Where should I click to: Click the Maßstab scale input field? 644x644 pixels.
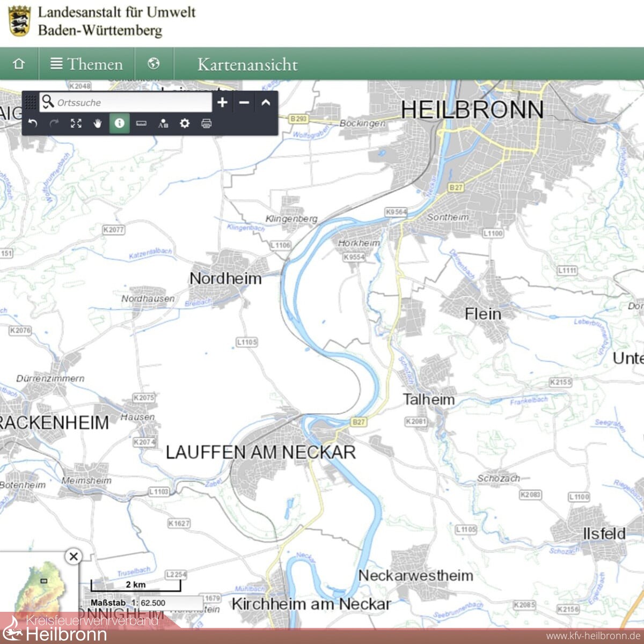pyautogui.click(x=170, y=603)
